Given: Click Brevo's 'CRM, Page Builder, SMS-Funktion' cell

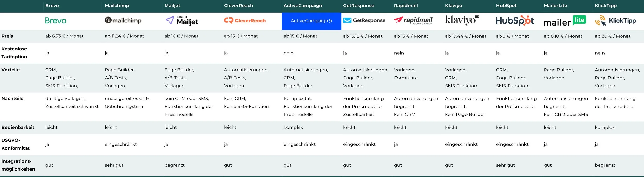Looking at the screenshot, I should 62,78.
